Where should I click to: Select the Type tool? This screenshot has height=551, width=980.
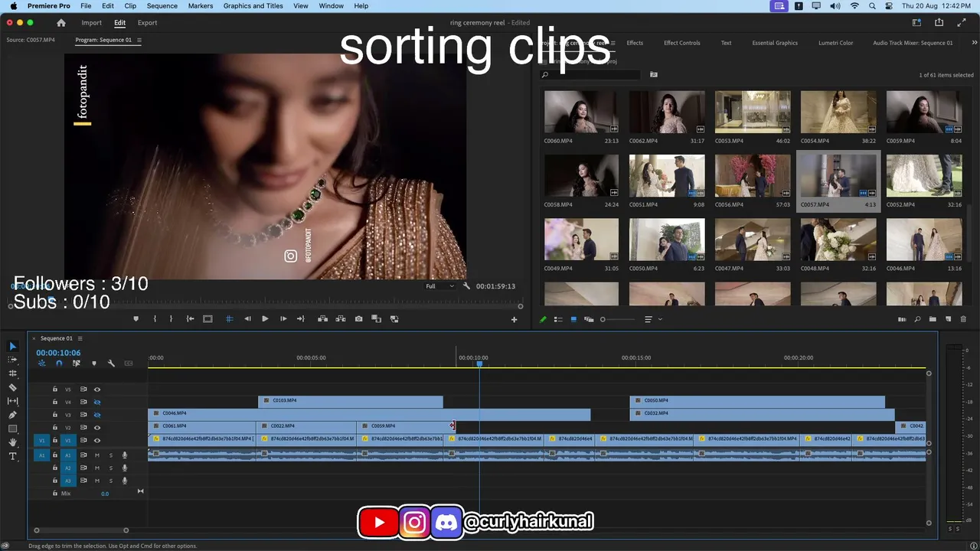(x=12, y=456)
